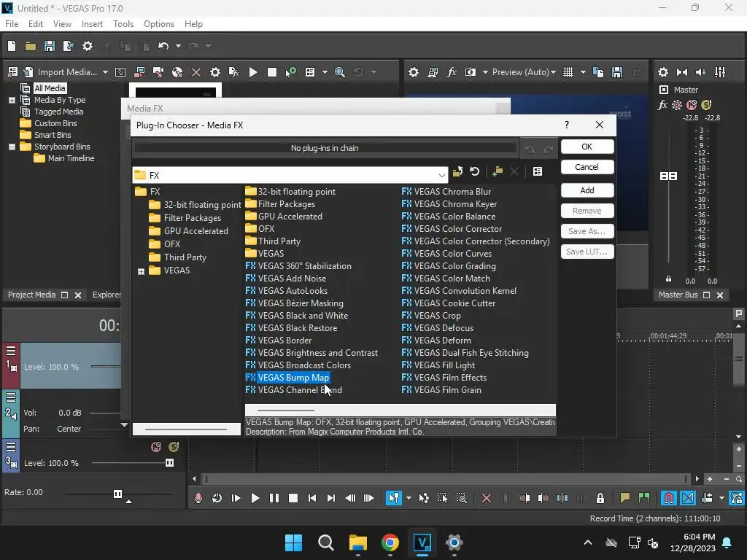Image resolution: width=747 pixels, height=560 pixels.
Task: Select Tagged Media in media tree
Action: pos(58,112)
